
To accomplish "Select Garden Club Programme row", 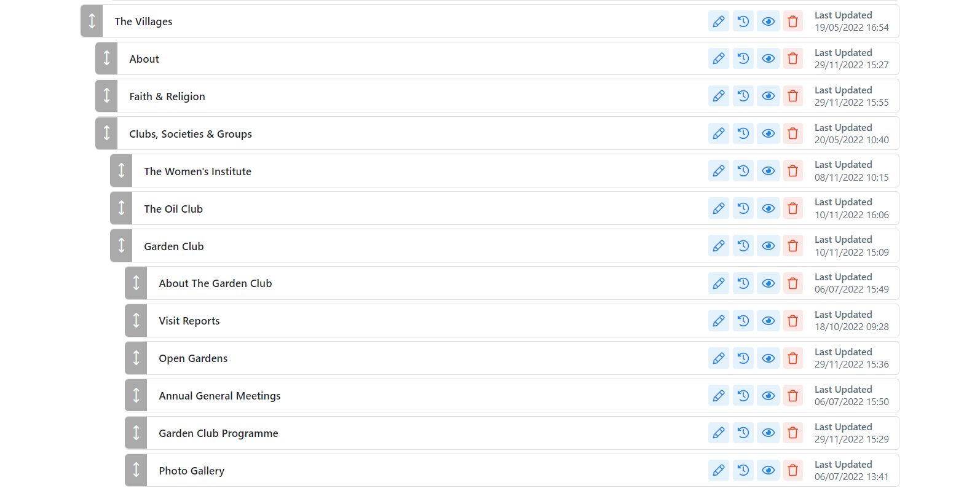I will pyautogui.click(x=512, y=433).
